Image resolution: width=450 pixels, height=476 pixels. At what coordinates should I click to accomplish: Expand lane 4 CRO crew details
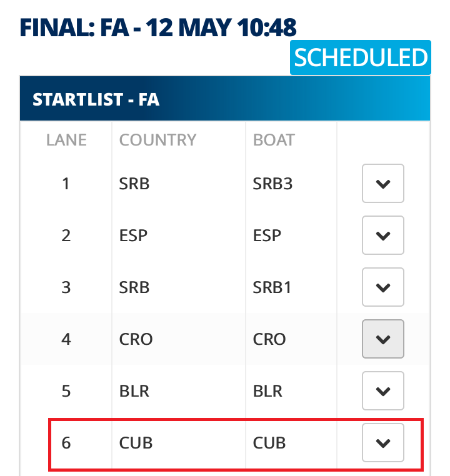coord(383,339)
